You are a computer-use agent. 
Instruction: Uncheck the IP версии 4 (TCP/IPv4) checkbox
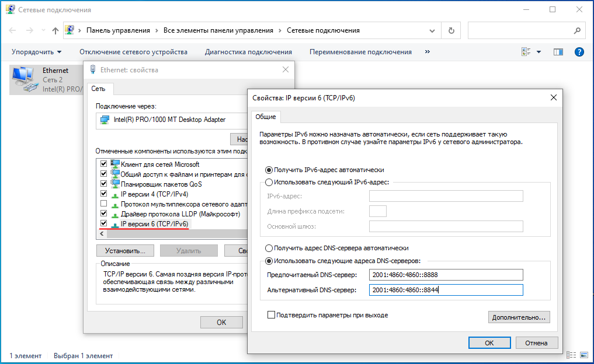pos(104,194)
